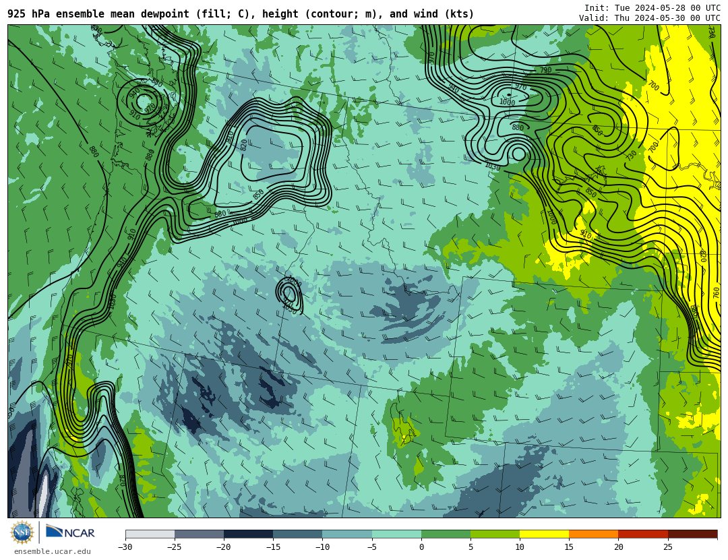This screenshot has width=728, height=560.
Task: Pick the dark teal -15 to -10 color bar segment
Action: [x=298, y=534]
